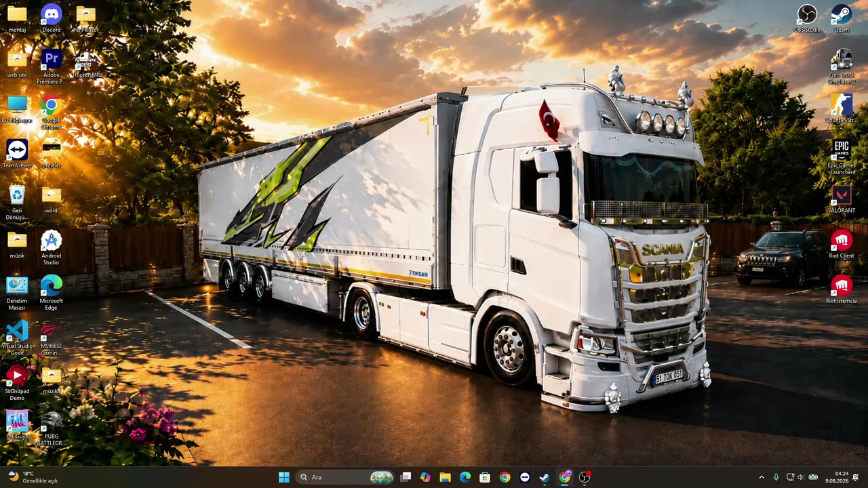Select the montaj folder on the desktop
This screenshot has width=868, height=488.
(x=17, y=19)
